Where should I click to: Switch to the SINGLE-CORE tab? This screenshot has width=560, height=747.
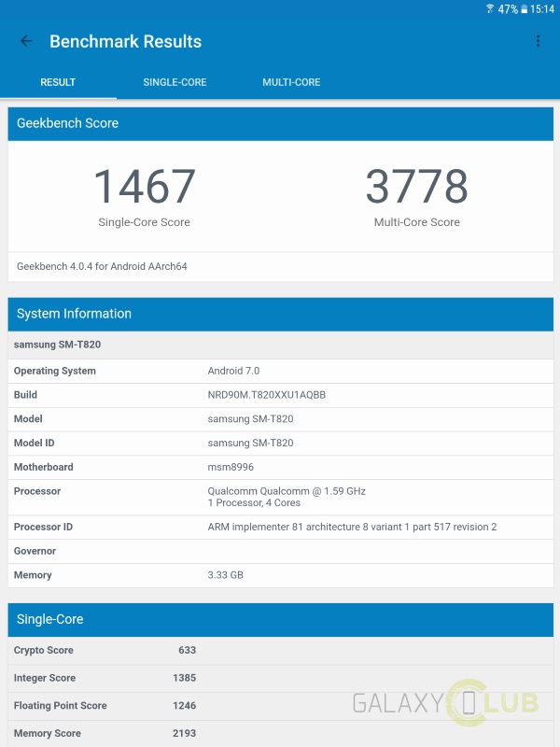(x=175, y=82)
